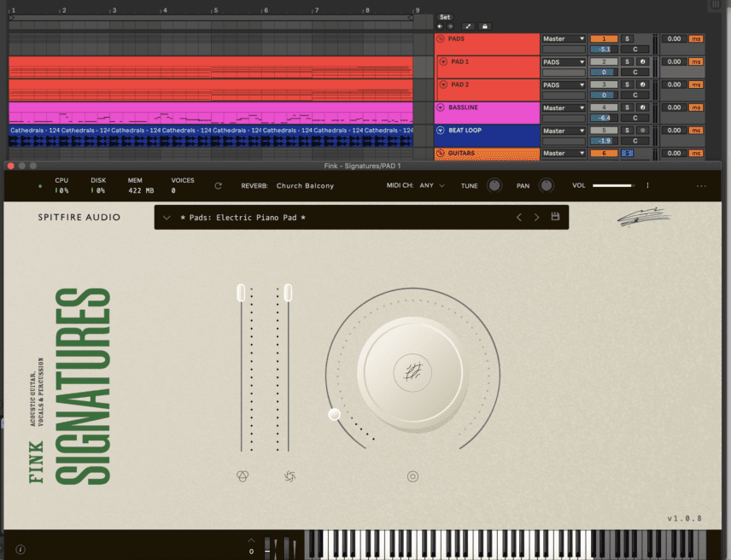Toggle the BEAT LOOP track activator button 5
The height and width of the screenshot is (560, 731).
coord(604,130)
